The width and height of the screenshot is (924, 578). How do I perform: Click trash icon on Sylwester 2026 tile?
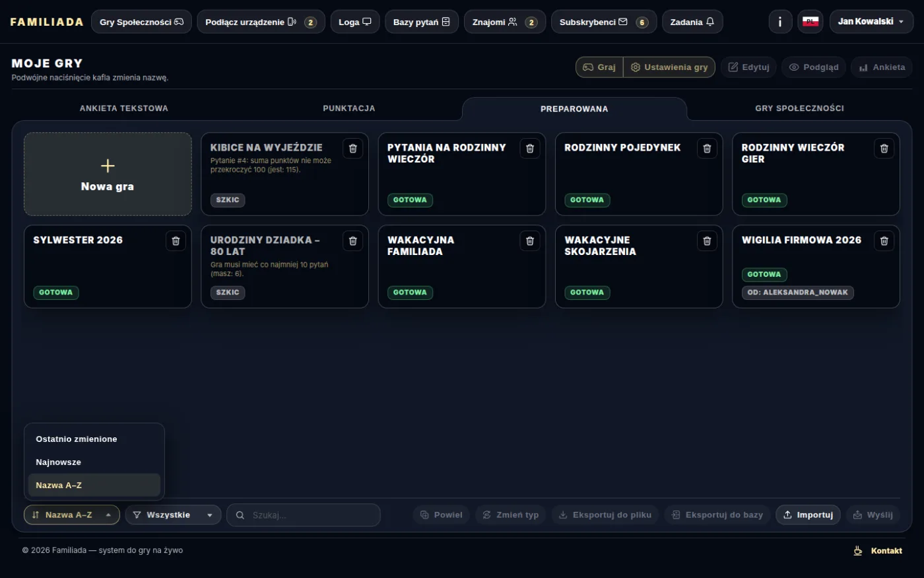point(176,241)
